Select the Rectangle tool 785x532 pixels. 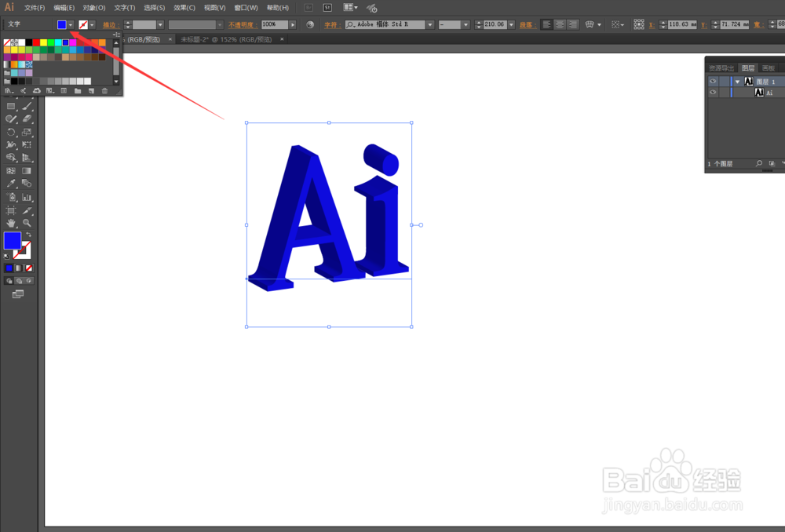(x=11, y=106)
